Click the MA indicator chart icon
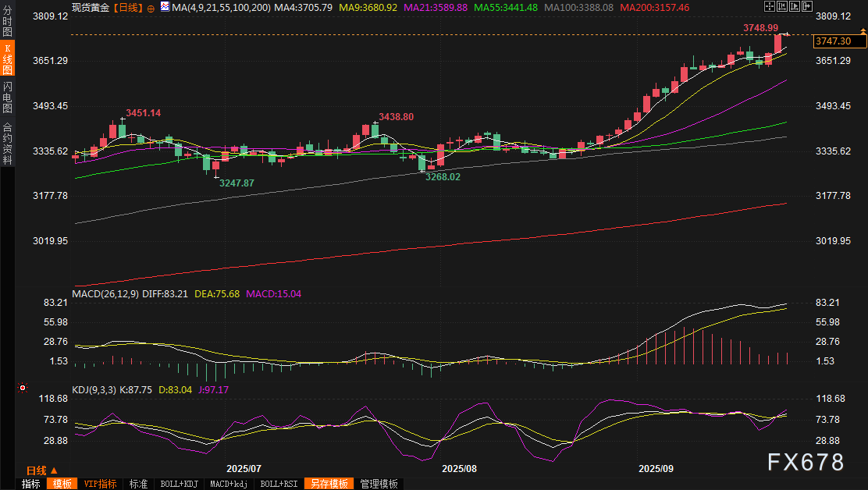 [165, 7]
